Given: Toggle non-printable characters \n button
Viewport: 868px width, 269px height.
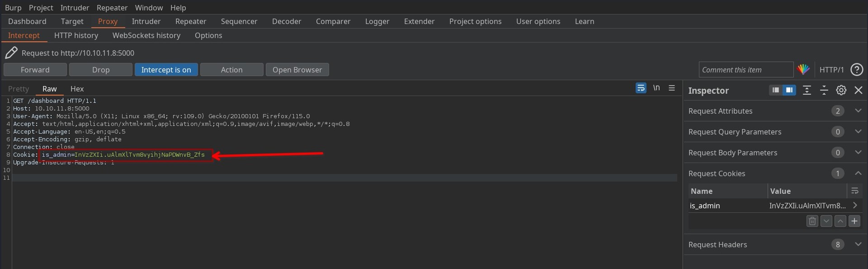Looking at the screenshot, I should [656, 88].
